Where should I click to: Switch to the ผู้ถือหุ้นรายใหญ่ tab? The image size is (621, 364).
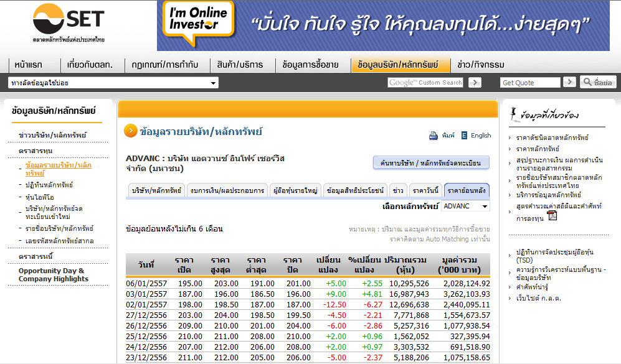295,190
